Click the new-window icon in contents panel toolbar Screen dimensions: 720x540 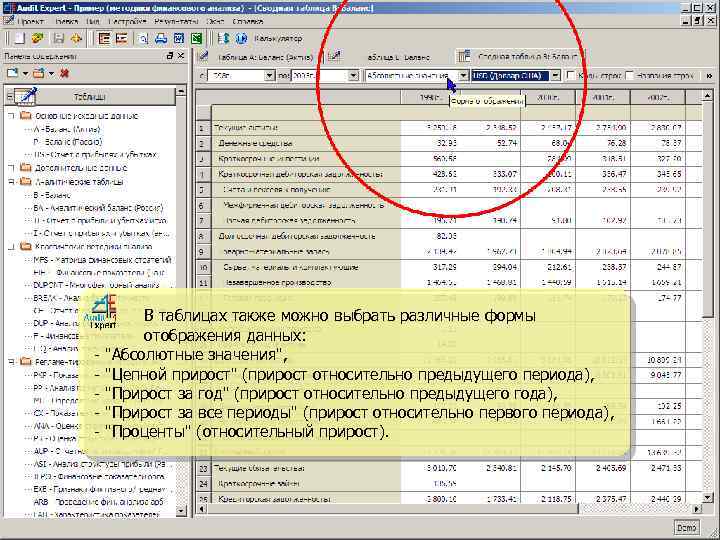[12, 73]
